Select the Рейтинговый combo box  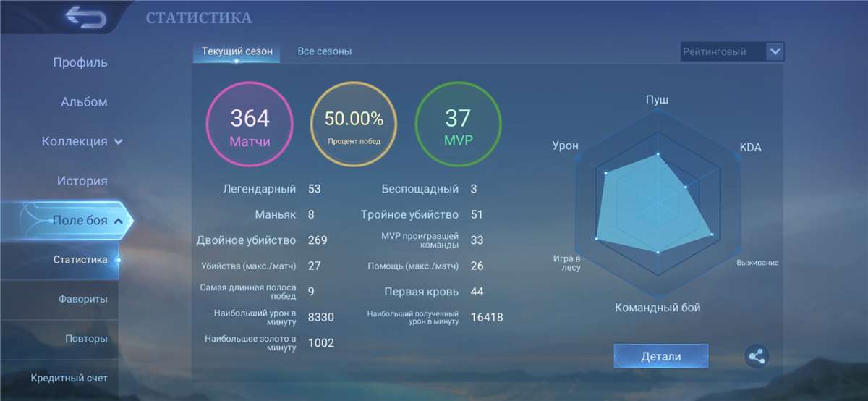[732, 51]
